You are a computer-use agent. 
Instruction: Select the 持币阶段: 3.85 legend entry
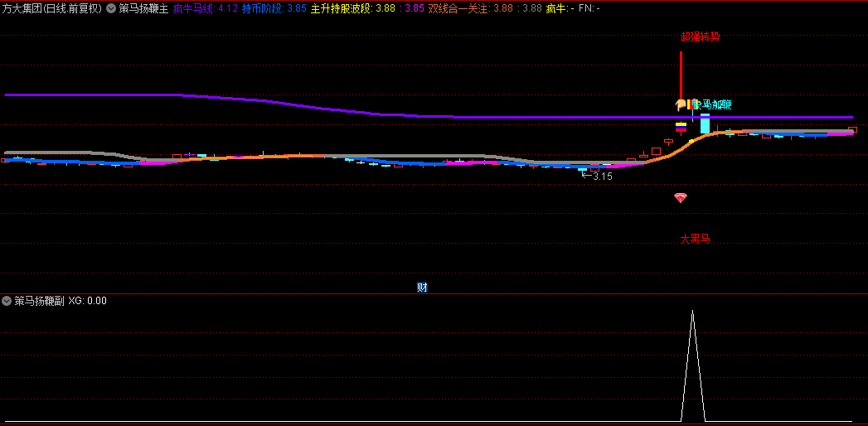[x=274, y=8]
